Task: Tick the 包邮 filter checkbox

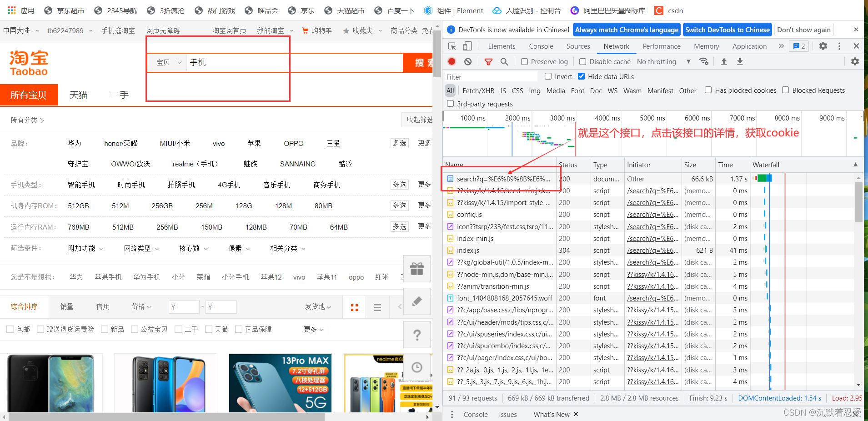Action: 10,329
